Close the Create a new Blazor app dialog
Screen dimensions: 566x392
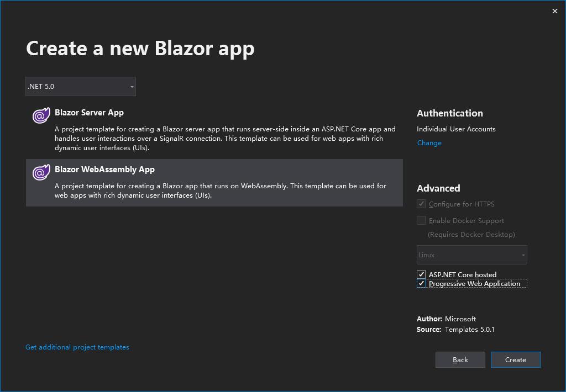554,11
